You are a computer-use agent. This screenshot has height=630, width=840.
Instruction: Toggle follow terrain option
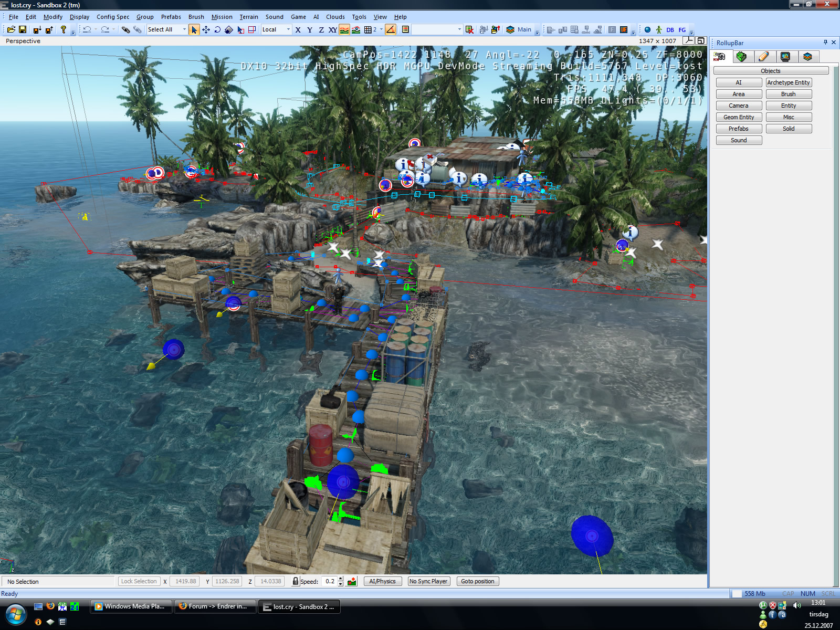[x=344, y=30]
